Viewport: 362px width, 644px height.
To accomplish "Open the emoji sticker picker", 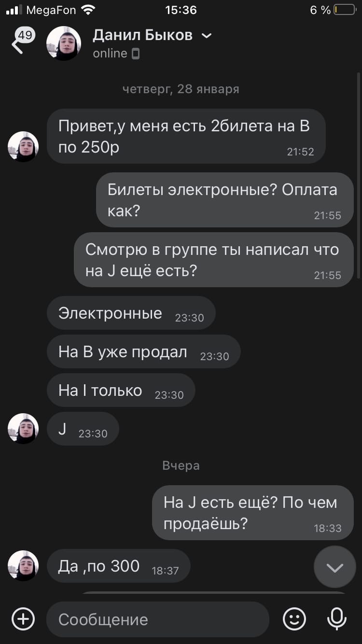I will pyautogui.click(x=294, y=619).
